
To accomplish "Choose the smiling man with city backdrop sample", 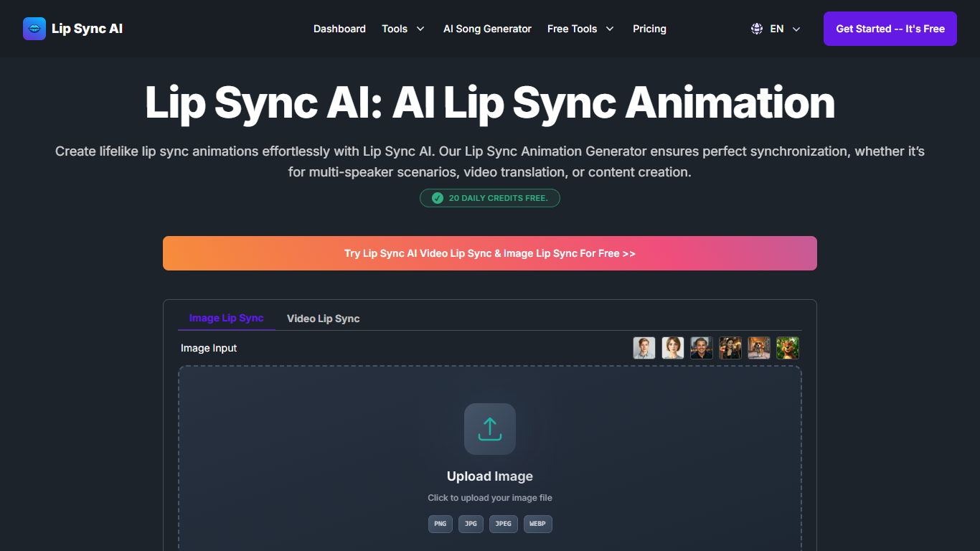I will click(702, 348).
